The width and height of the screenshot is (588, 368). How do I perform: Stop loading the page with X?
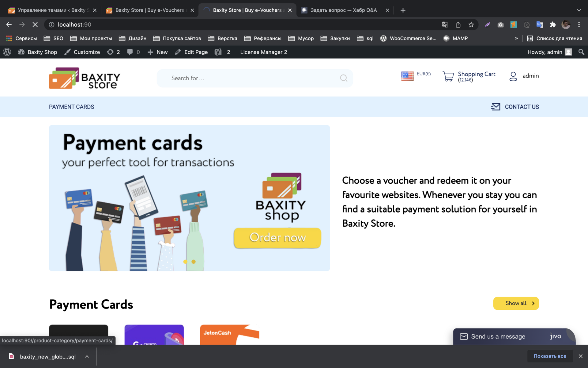click(35, 25)
